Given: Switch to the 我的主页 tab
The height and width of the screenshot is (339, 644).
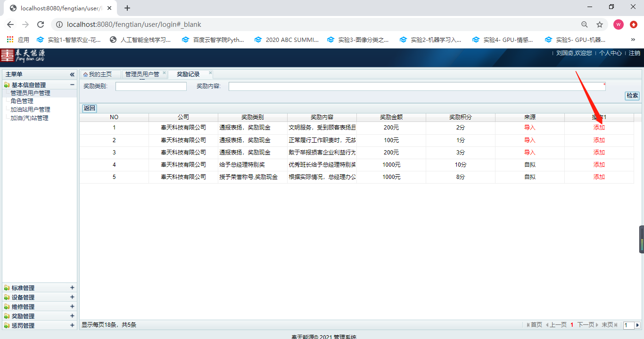Looking at the screenshot, I should tap(98, 74).
